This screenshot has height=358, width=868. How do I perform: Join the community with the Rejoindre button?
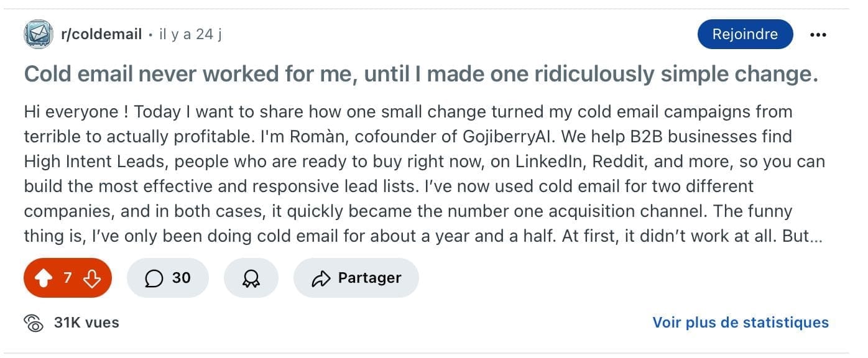[745, 34]
